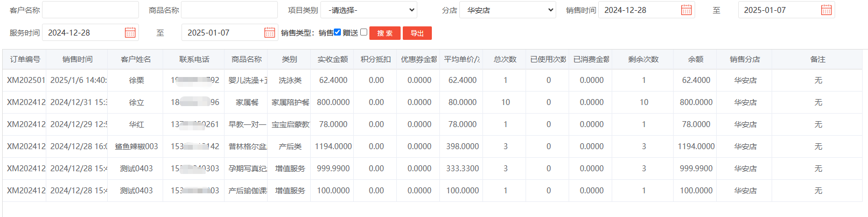Select customer name 徐立
Viewport: 868px width, 217px height.
pyautogui.click(x=136, y=102)
